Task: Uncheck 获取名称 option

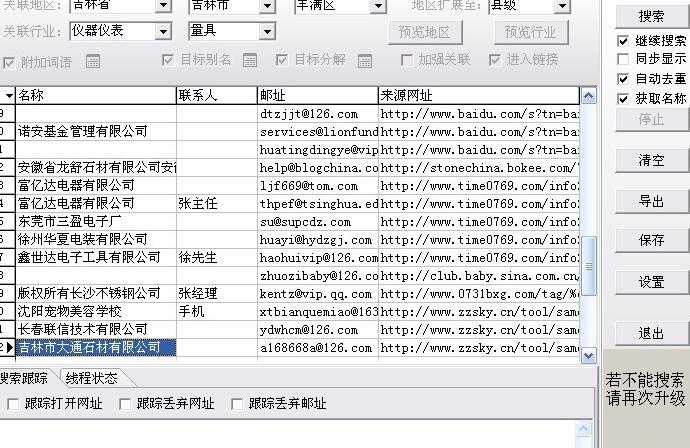Action: tap(623, 99)
